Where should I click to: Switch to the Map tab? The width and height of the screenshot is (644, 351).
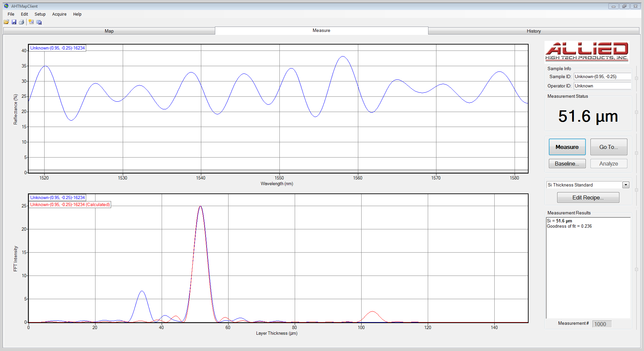pos(109,31)
